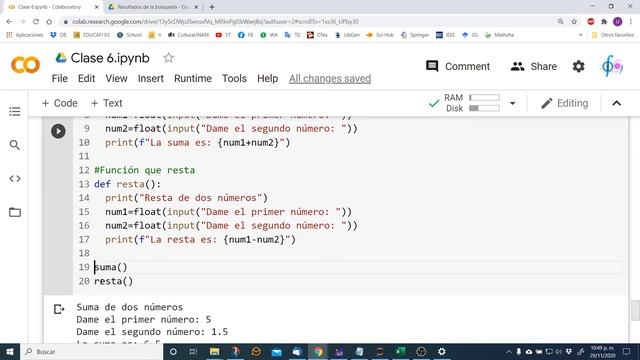This screenshot has width=640, height=360.
Task: Open the table of contents panel
Action: 15,111
